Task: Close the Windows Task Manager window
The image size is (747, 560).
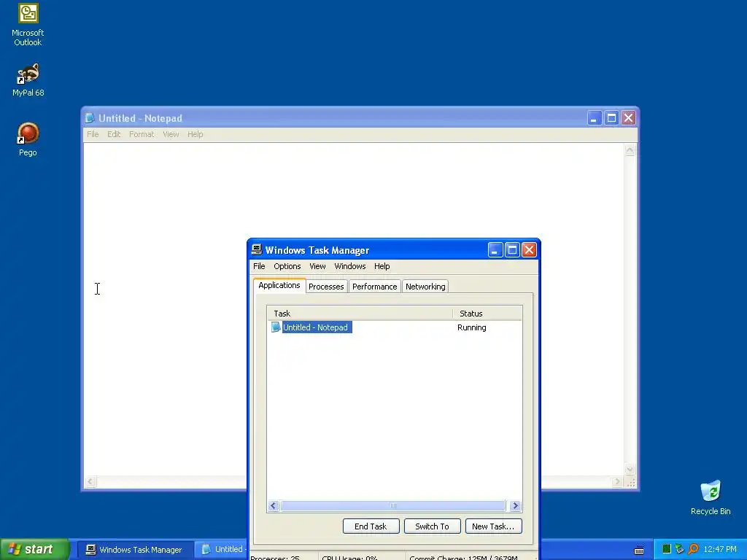Action: click(529, 249)
